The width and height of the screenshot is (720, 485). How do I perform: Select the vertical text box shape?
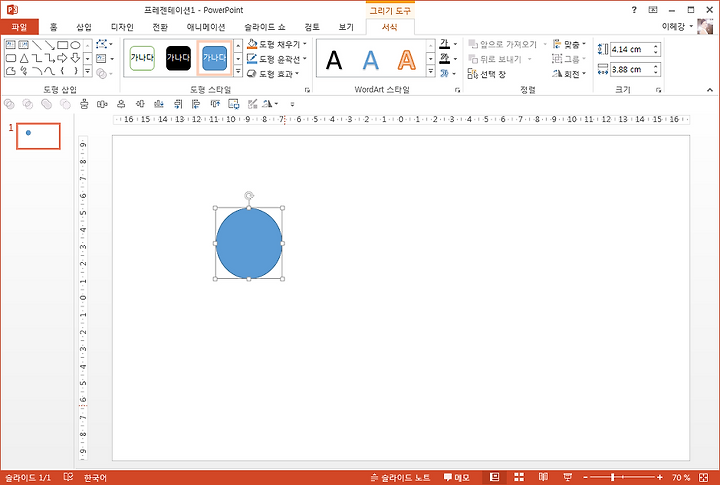click(x=23, y=45)
